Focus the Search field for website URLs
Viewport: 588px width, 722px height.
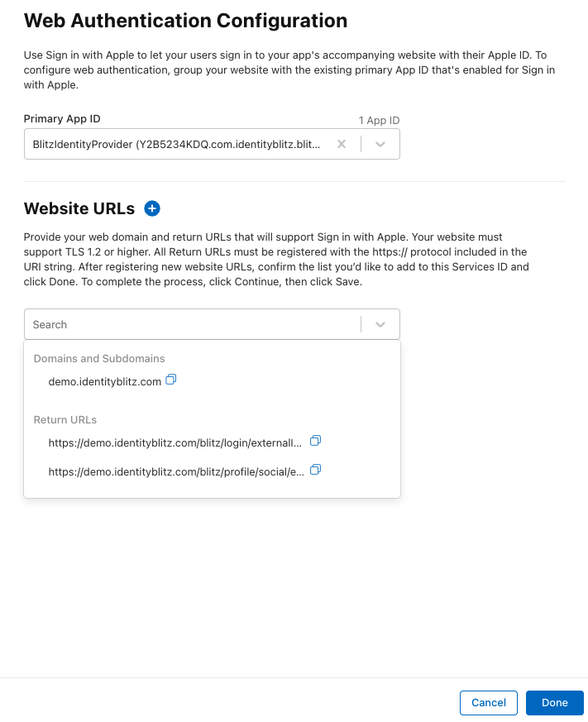[x=193, y=325]
